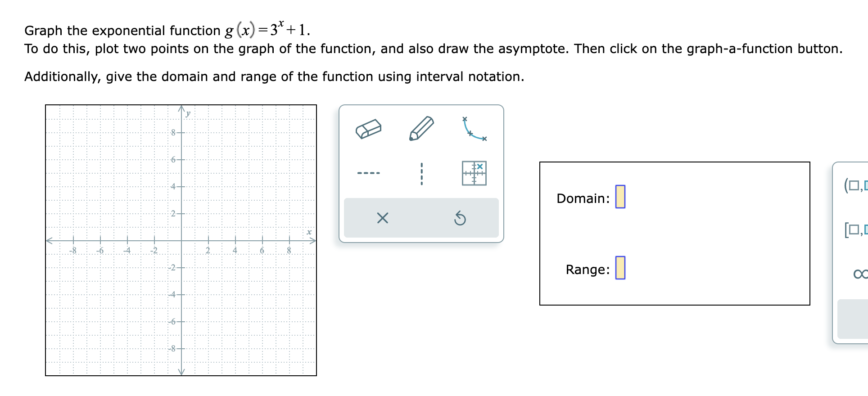Click the y label on the graph

pos(188,112)
